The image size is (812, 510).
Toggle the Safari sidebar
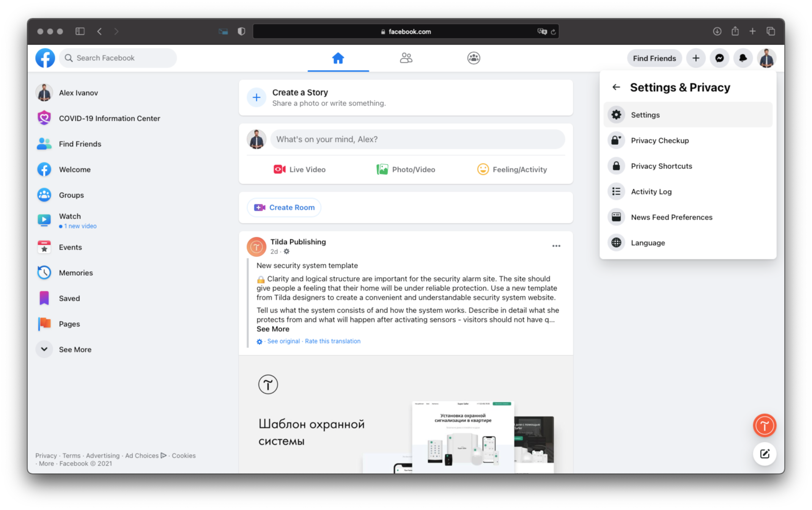coord(80,31)
